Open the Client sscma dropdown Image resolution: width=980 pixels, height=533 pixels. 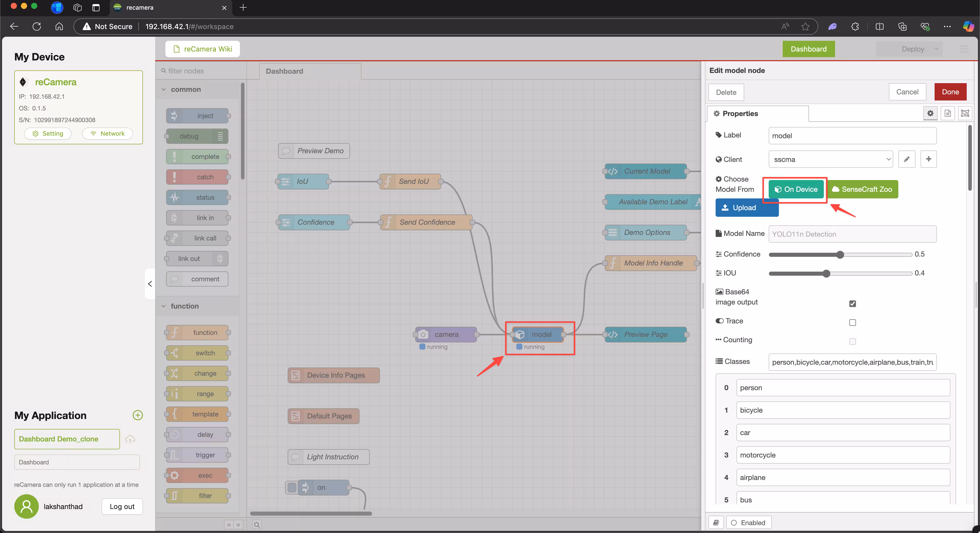[x=830, y=159]
